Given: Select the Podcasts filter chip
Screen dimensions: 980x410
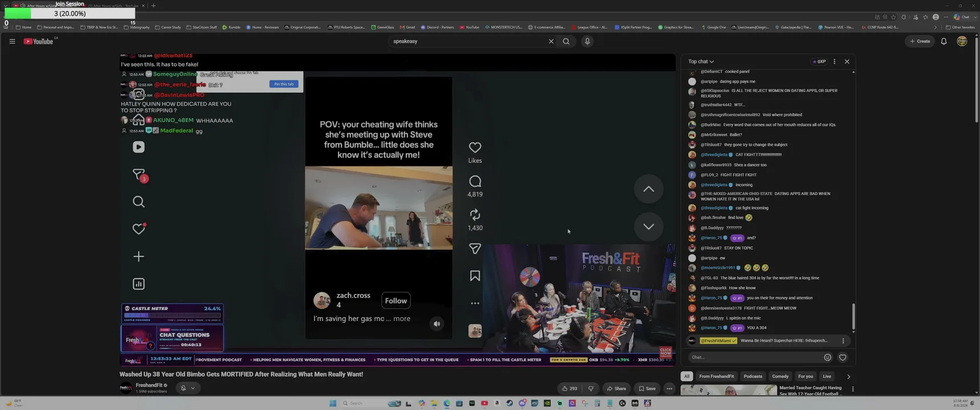Looking at the screenshot, I should pos(753,376).
